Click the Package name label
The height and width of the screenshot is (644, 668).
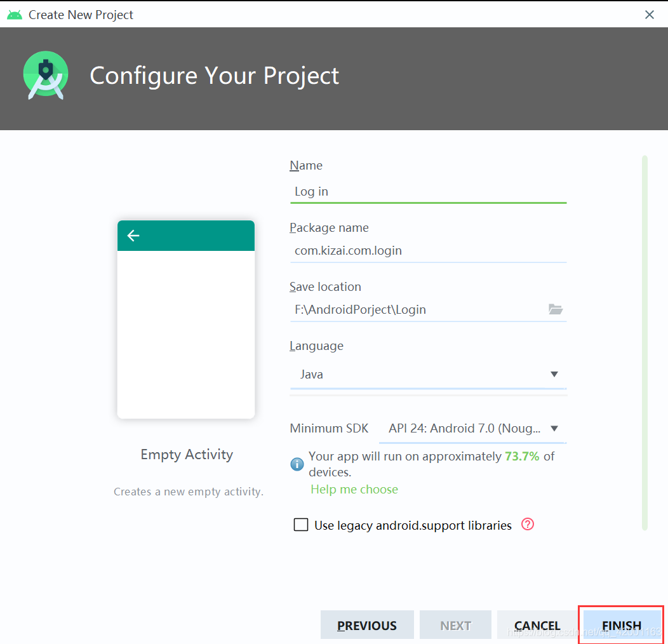[x=329, y=227]
